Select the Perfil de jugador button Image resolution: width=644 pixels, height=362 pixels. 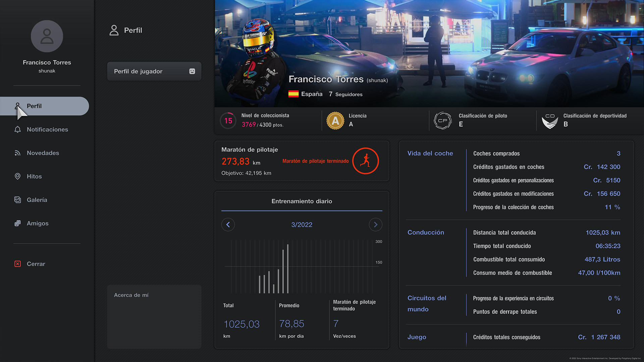pos(154,71)
